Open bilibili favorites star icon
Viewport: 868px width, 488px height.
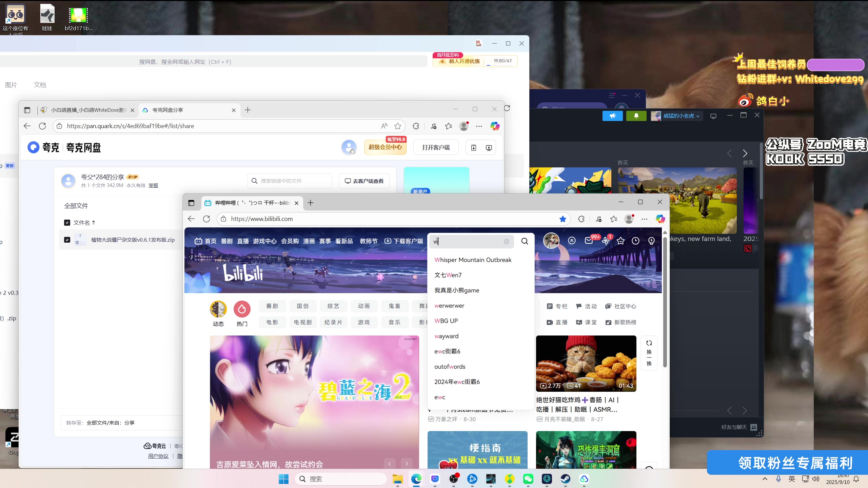620,241
